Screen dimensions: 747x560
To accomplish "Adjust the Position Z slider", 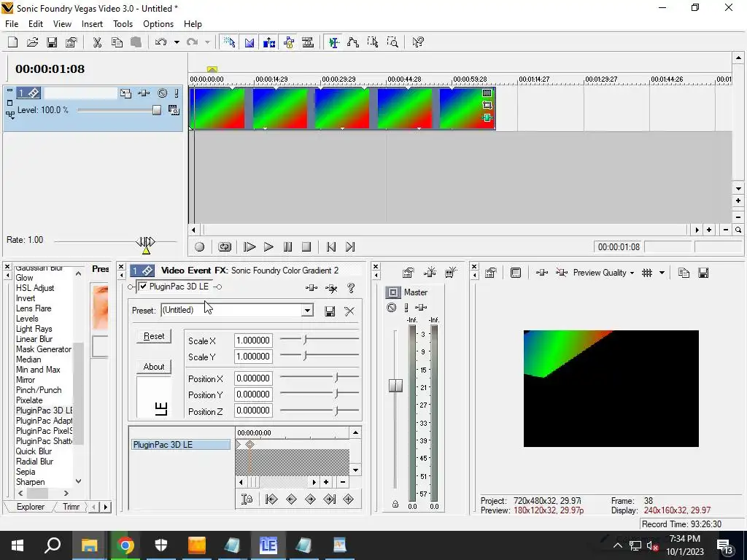I will pos(336,411).
